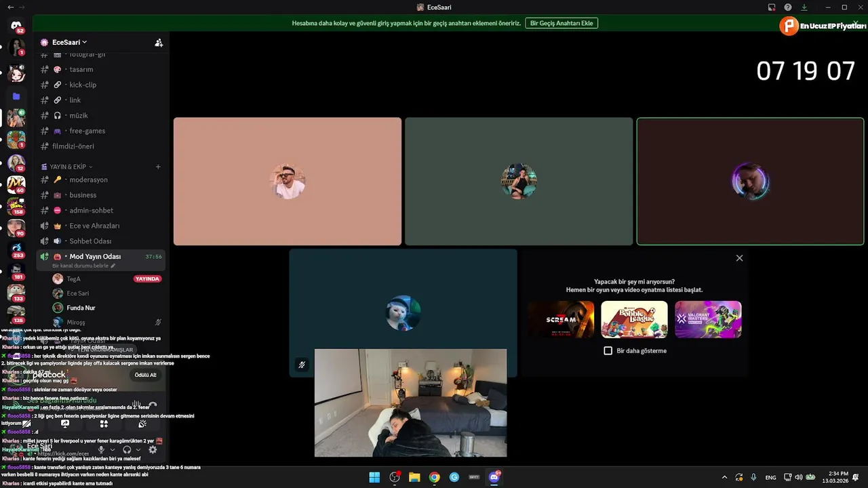Open Discord direct messages home icon
Screen dimensions: 868x488
(x=16, y=25)
